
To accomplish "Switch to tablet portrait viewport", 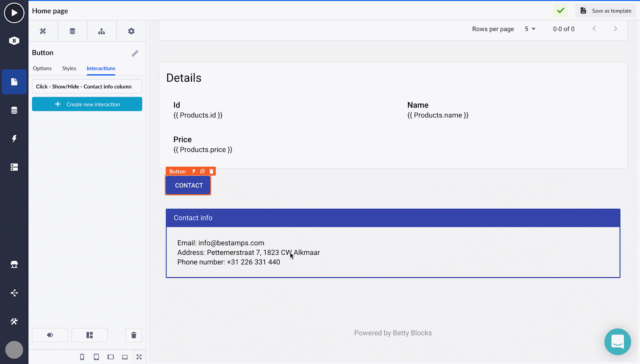I will (96, 357).
